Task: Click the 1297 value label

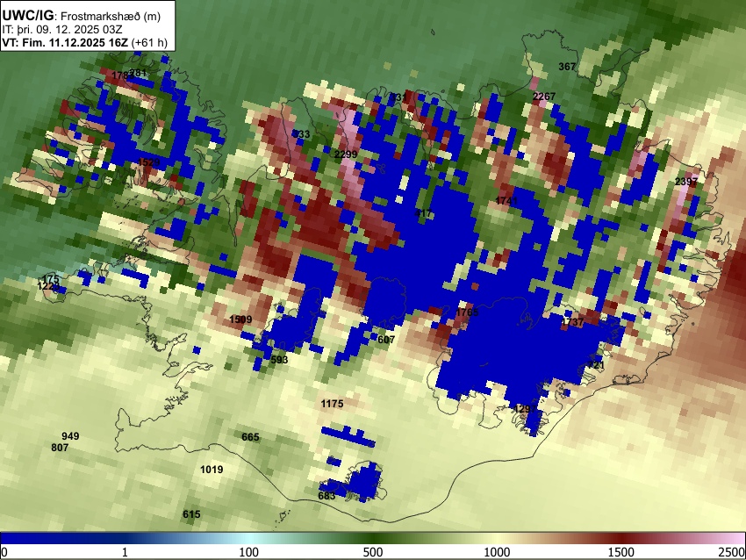Action: point(525,409)
